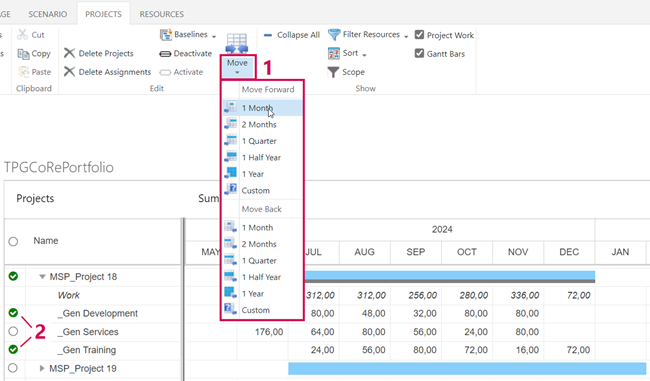Select Move Forward 1 Month

coord(262,108)
